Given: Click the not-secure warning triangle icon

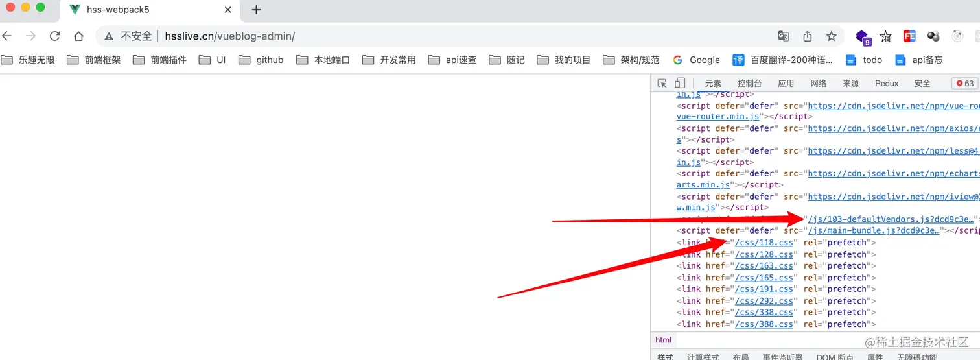Looking at the screenshot, I should pyautogui.click(x=109, y=36).
